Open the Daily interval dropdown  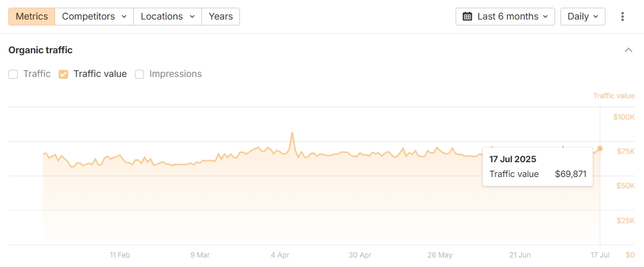582,17
